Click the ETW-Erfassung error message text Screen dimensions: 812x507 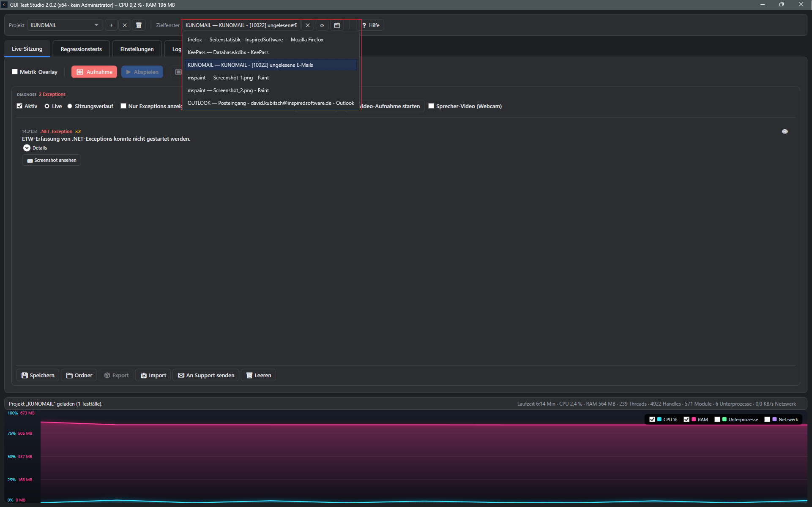[106, 139]
